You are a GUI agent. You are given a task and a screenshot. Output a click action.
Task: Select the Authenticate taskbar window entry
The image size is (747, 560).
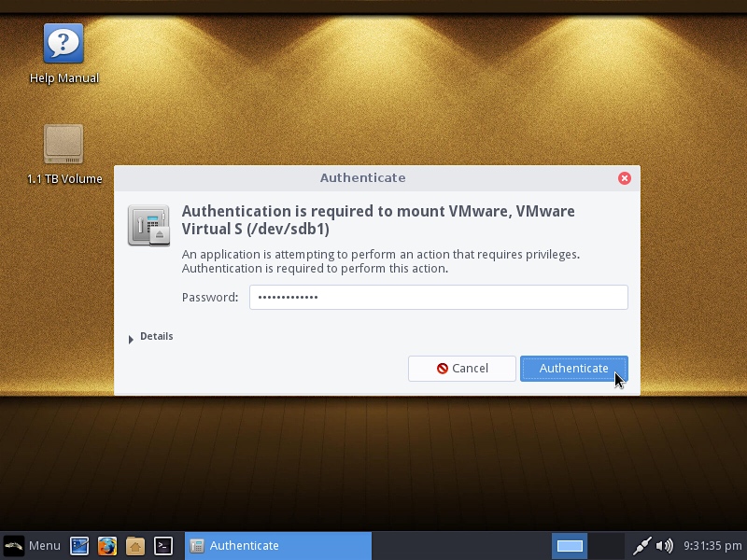(278, 546)
